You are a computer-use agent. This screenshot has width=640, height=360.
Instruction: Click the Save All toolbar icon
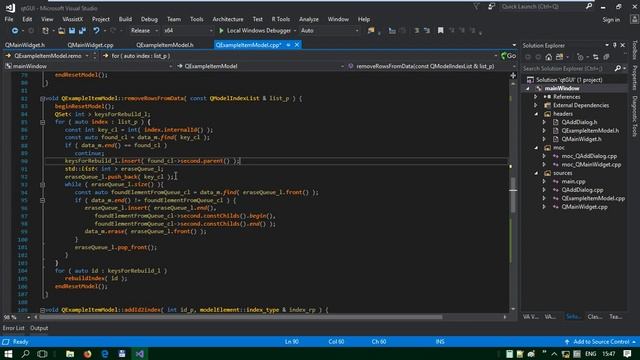pyautogui.click(x=82, y=31)
